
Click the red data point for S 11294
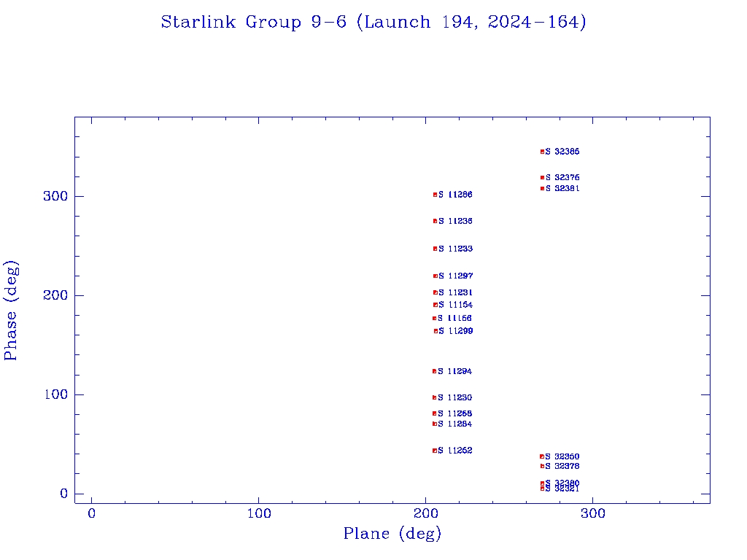[434, 371]
